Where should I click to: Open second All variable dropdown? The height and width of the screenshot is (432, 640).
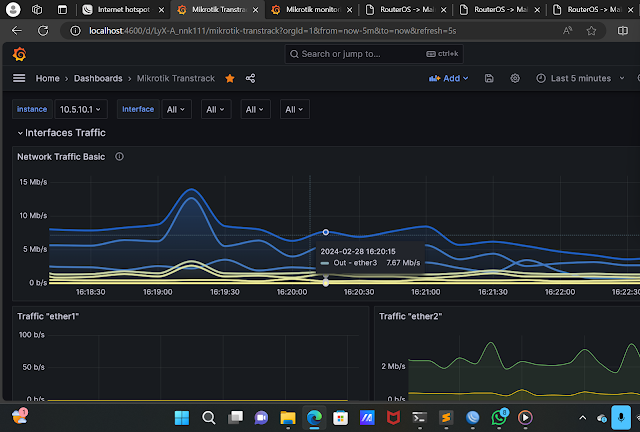coord(216,109)
